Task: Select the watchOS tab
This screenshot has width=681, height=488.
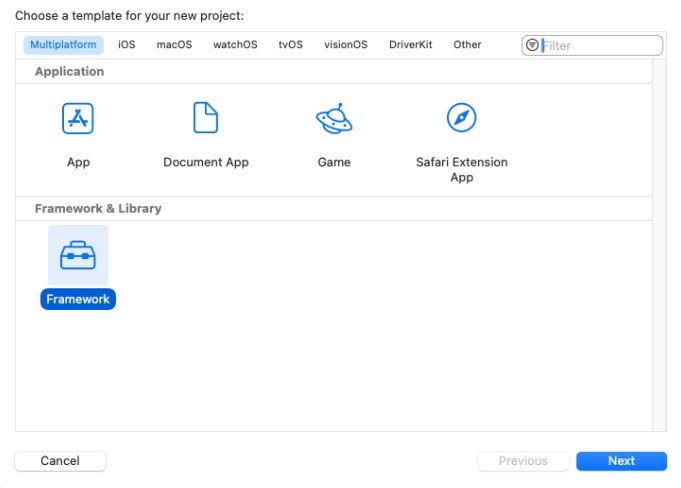Action: coord(235,45)
